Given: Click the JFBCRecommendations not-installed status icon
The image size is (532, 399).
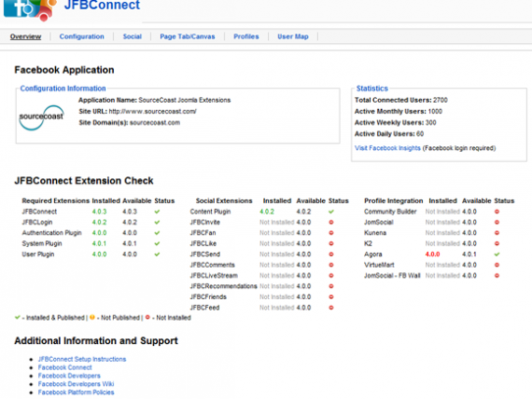Looking at the screenshot, I should click(x=331, y=286).
